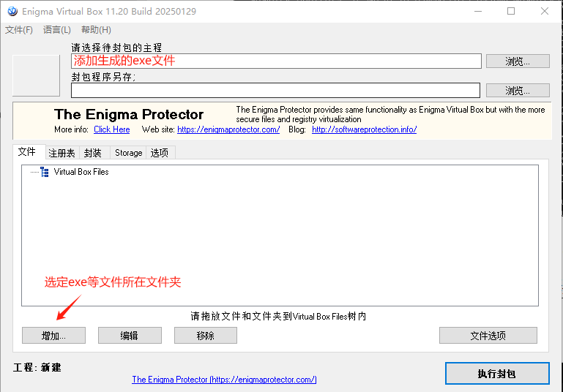Select the Virtual Box Files tree node

[81, 172]
